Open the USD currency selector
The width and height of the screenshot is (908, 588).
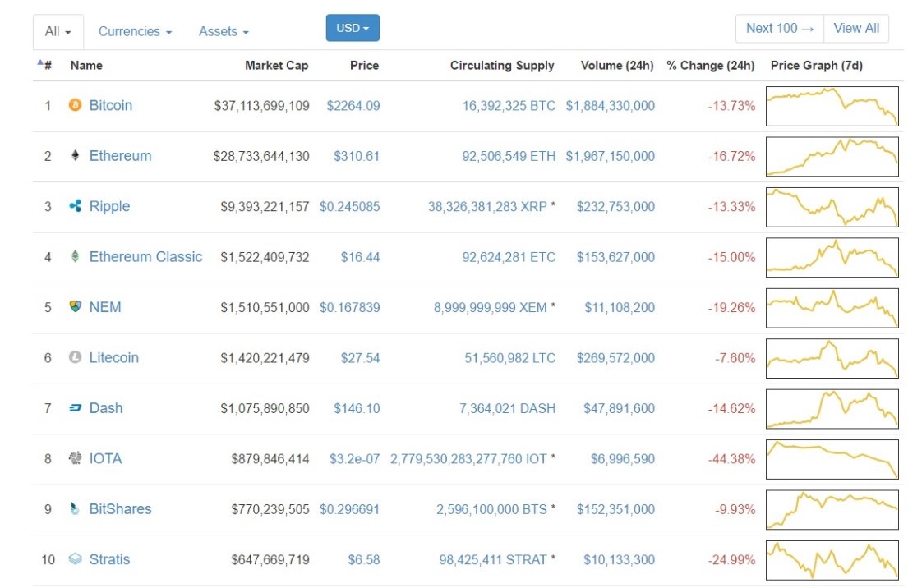click(352, 27)
